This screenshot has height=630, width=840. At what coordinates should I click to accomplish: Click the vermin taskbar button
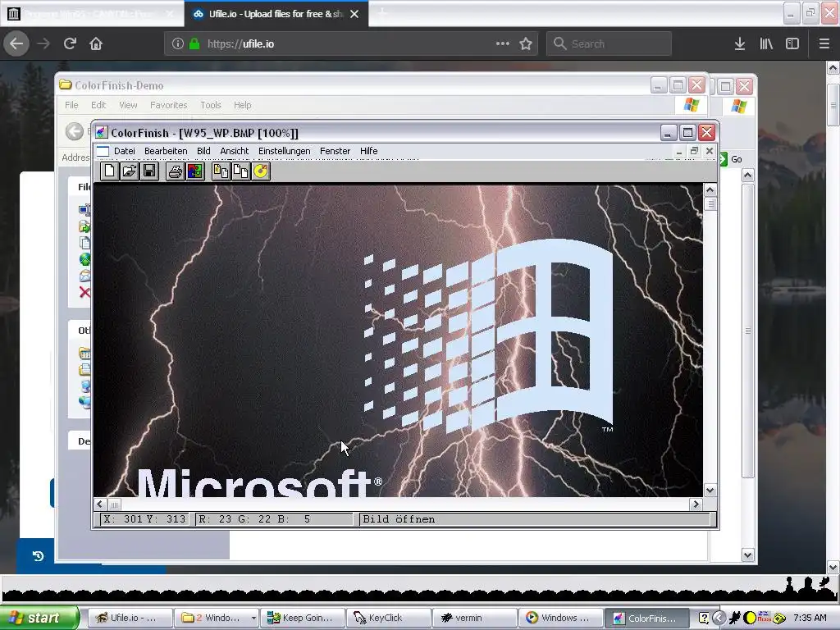[x=475, y=618]
